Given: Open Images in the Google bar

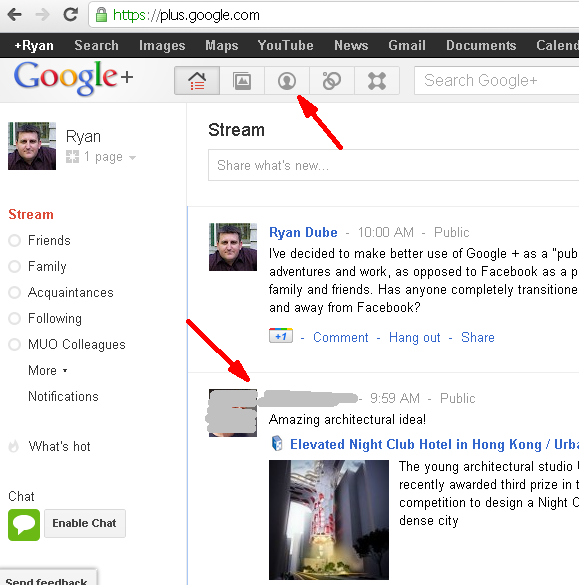Looking at the screenshot, I should [162, 46].
